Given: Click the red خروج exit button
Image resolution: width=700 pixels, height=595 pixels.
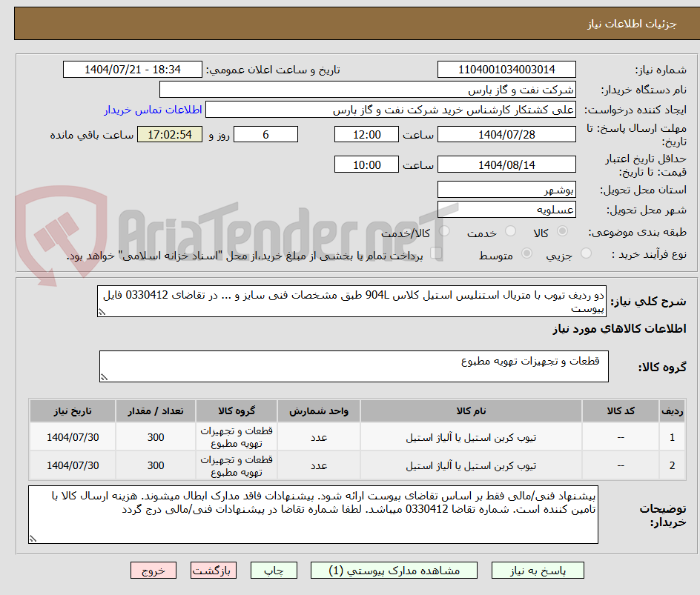Looking at the screenshot, I should pyautogui.click(x=153, y=570).
